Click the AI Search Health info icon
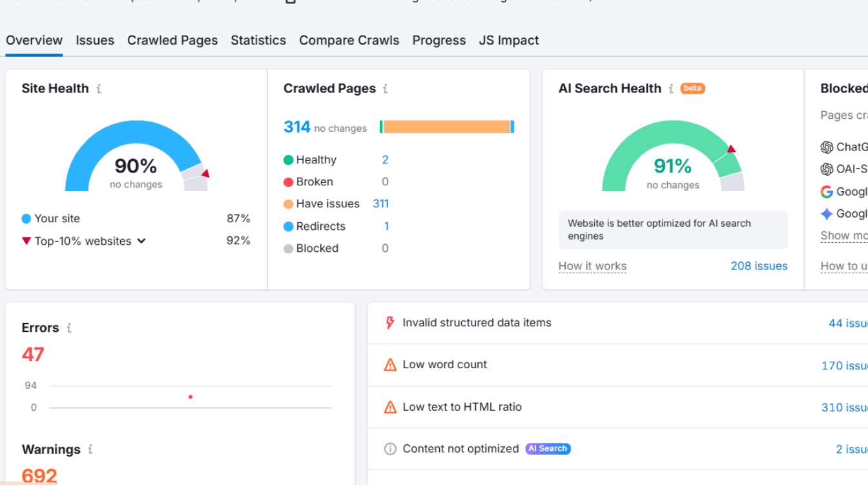The width and height of the screenshot is (868, 496). pyautogui.click(x=671, y=89)
